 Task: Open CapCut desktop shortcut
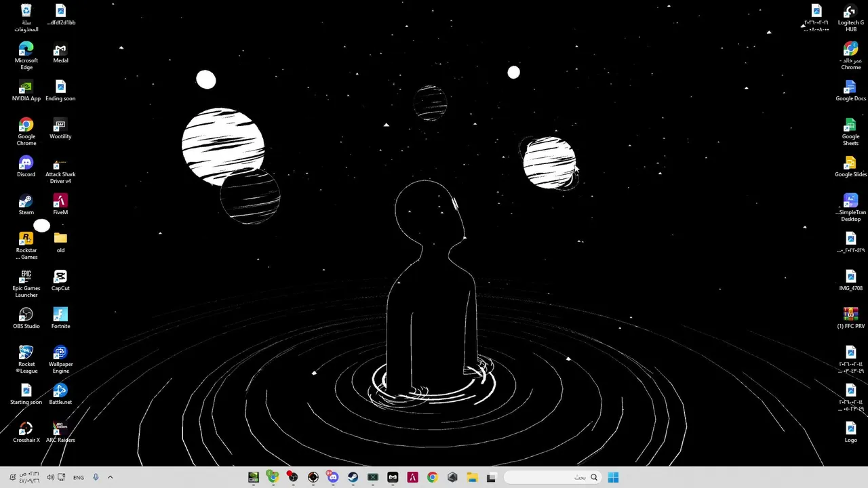(60, 281)
